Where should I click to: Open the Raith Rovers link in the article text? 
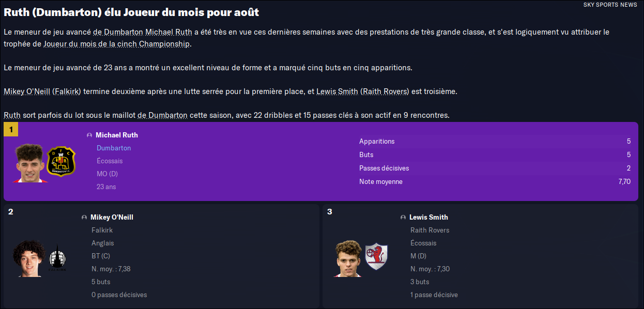385,91
